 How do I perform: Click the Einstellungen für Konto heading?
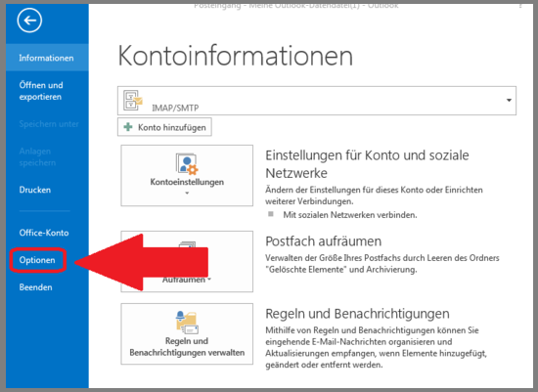coord(367,164)
